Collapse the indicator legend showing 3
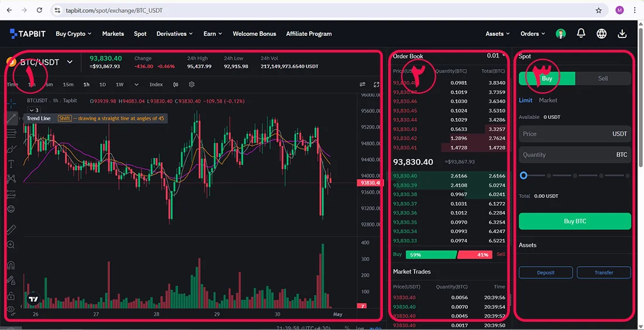The width and height of the screenshot is (644, 330). click(x=34, y=110)
